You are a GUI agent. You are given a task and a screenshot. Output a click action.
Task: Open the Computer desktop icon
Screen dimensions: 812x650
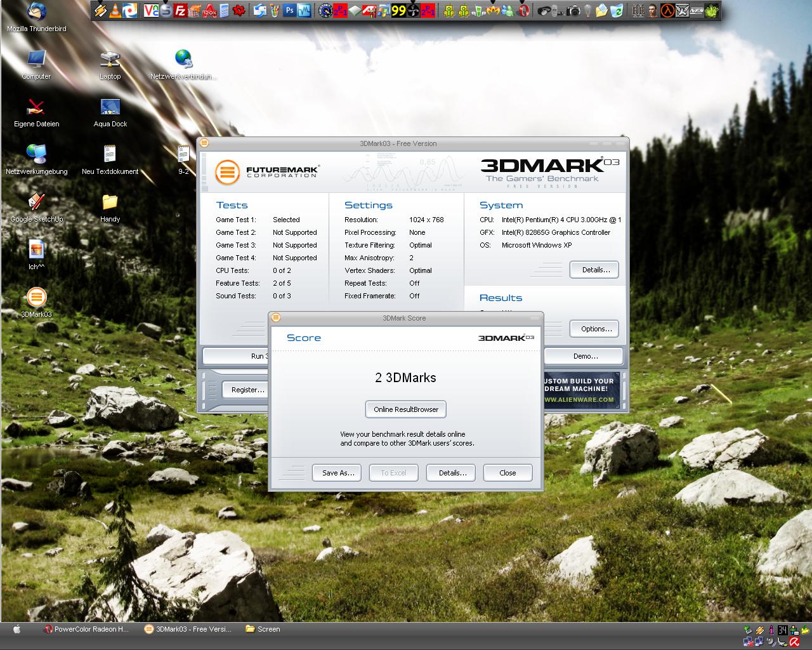(36, 65)
